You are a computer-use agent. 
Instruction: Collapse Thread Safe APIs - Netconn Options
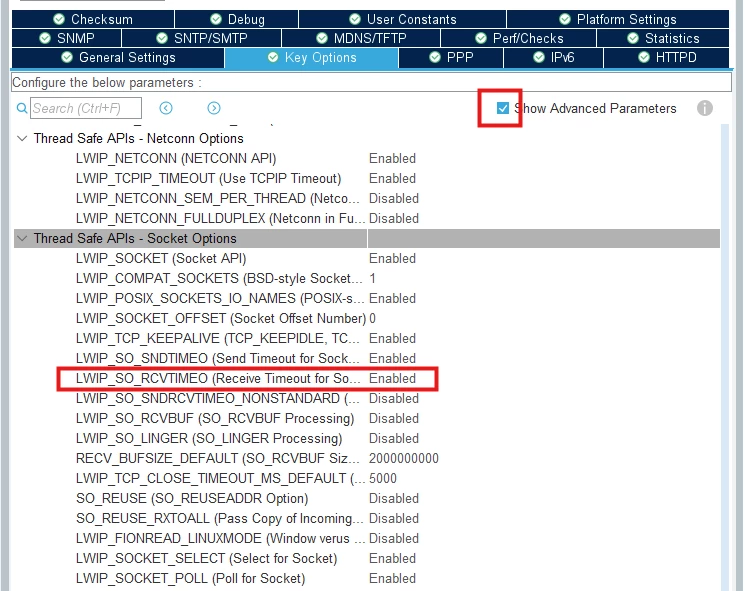tap(22, 139)
